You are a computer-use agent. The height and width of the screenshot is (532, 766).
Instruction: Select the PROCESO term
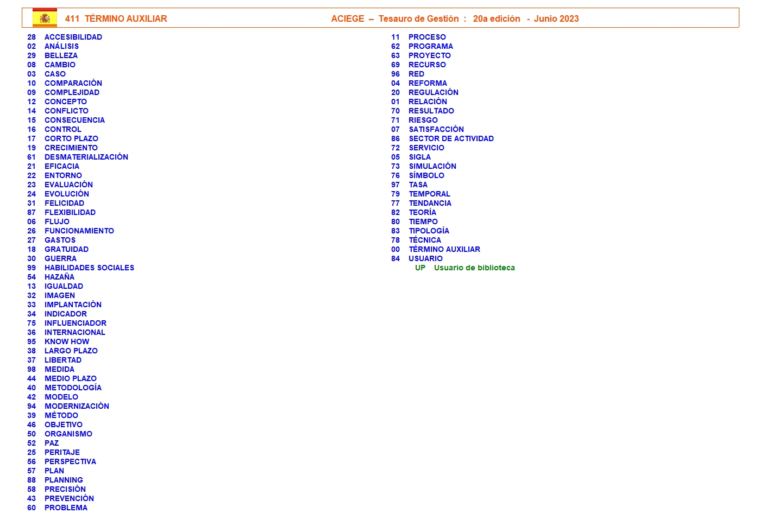click(x=427, y=37)
